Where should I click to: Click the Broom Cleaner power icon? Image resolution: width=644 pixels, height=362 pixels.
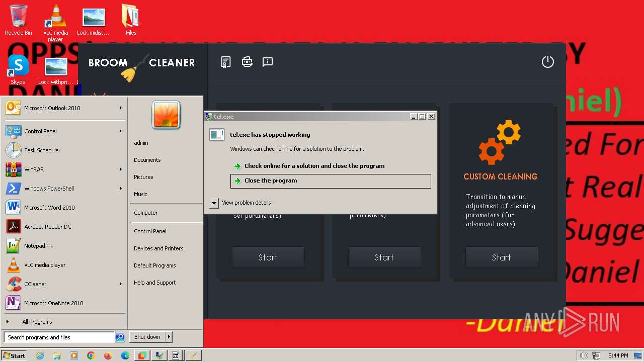(547, 62)
